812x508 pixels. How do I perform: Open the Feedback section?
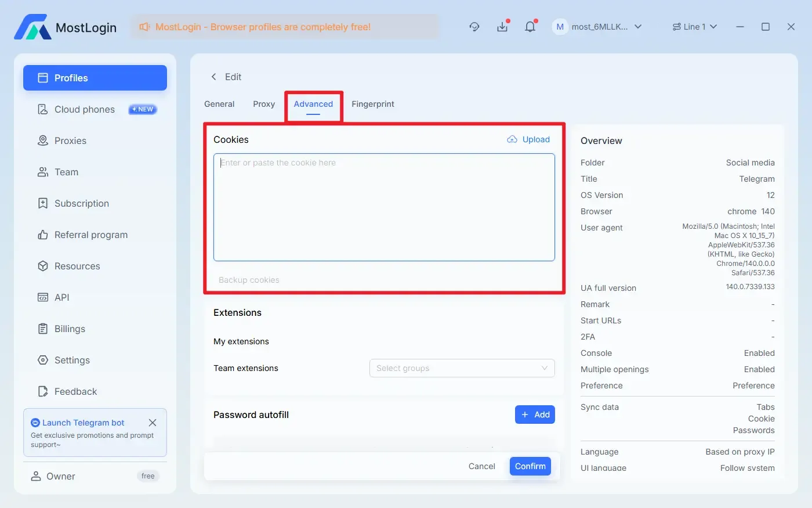tap(74, 391)
